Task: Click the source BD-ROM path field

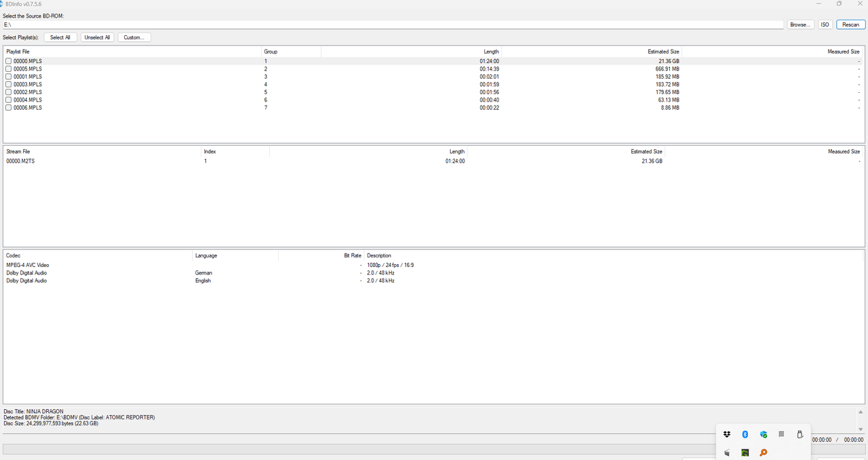Action: click(x=393, y=24)
